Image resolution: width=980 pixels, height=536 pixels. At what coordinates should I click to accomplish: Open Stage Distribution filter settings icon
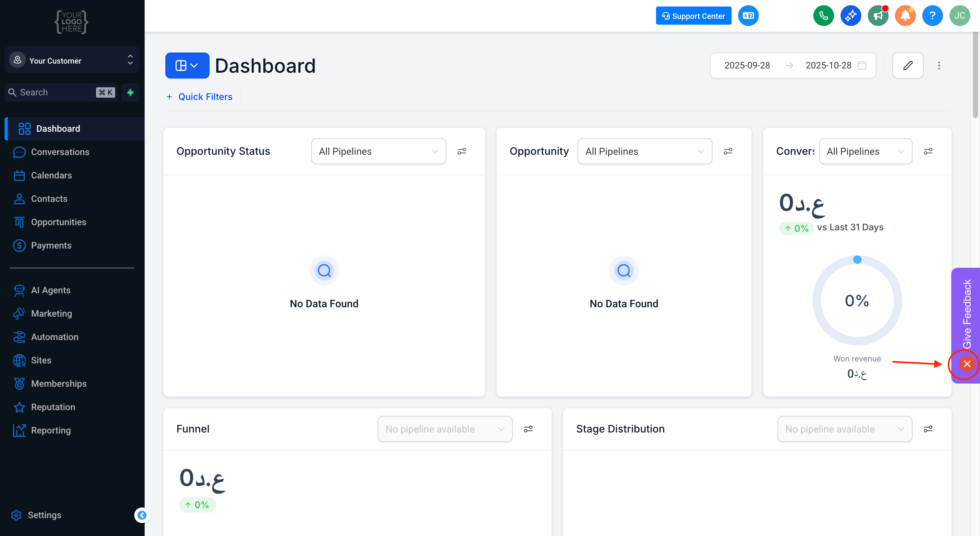pyautogui.click(x=928, y=429)
